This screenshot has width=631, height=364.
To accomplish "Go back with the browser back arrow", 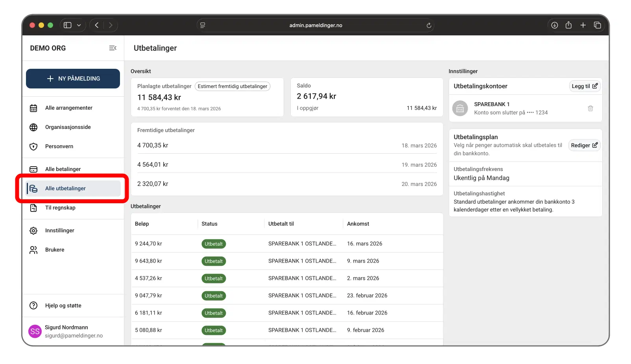I will 97,25.
